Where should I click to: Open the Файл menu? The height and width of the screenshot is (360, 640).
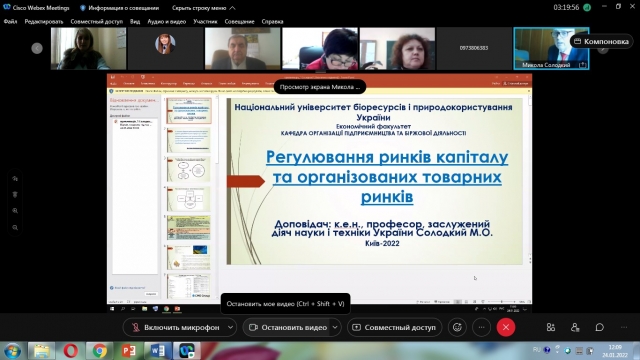pos(10,22)
